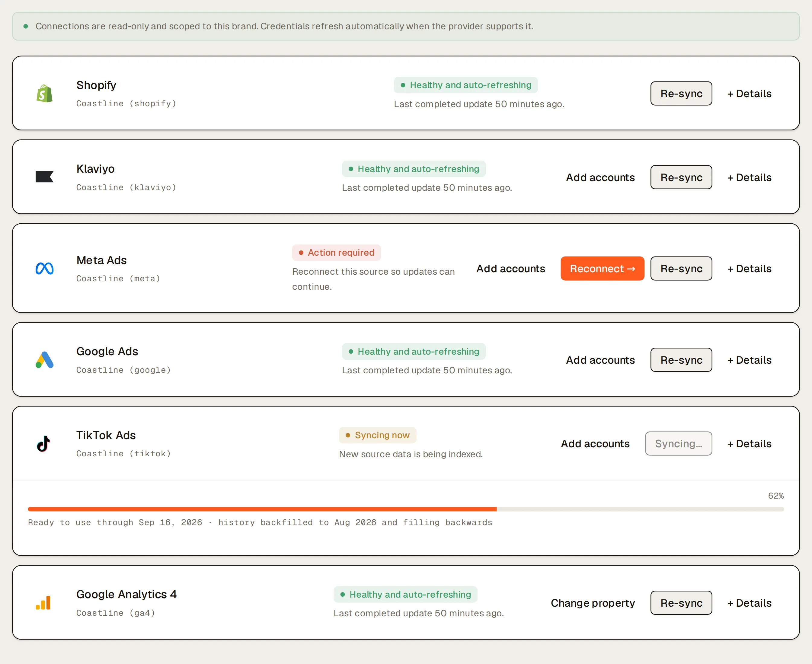
Task: Add accounts to Klaviyo
Action: point(600,177)
